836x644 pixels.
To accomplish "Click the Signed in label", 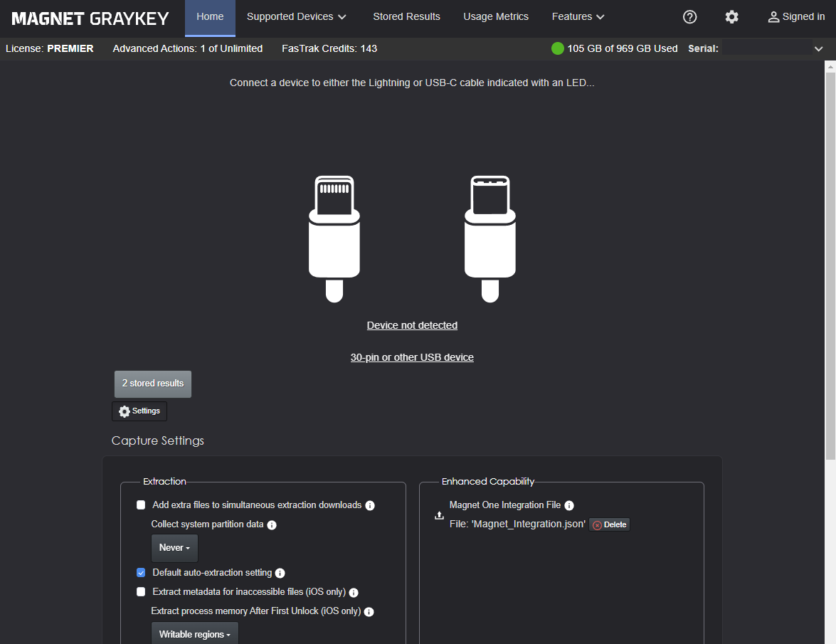I will [x=803, y=17].
